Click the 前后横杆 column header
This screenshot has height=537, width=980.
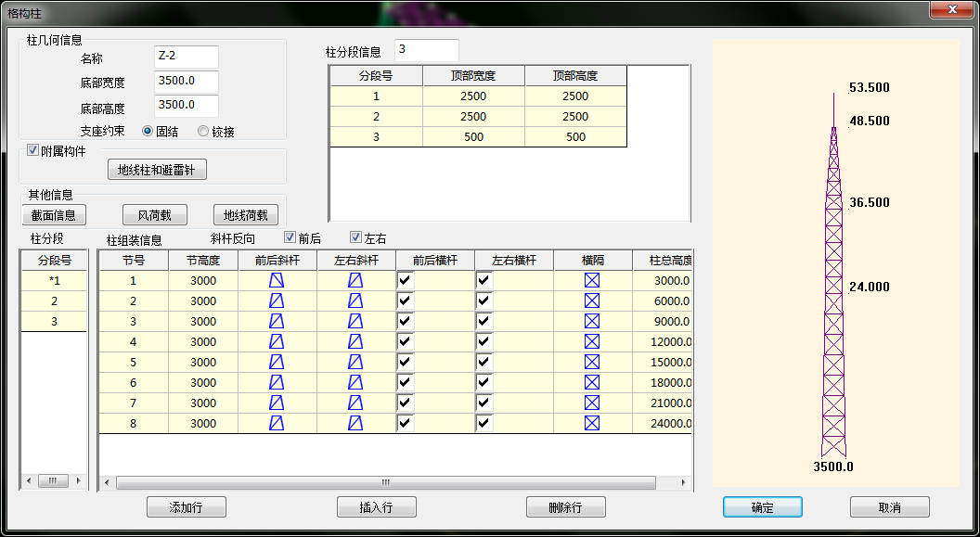click(434, 261)
